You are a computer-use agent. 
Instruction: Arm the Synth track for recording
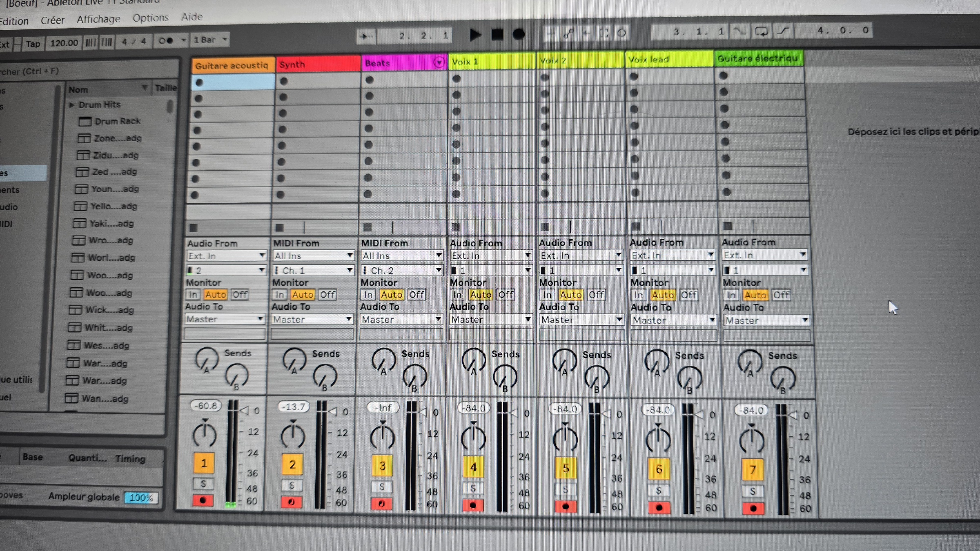tap(292, 502)
